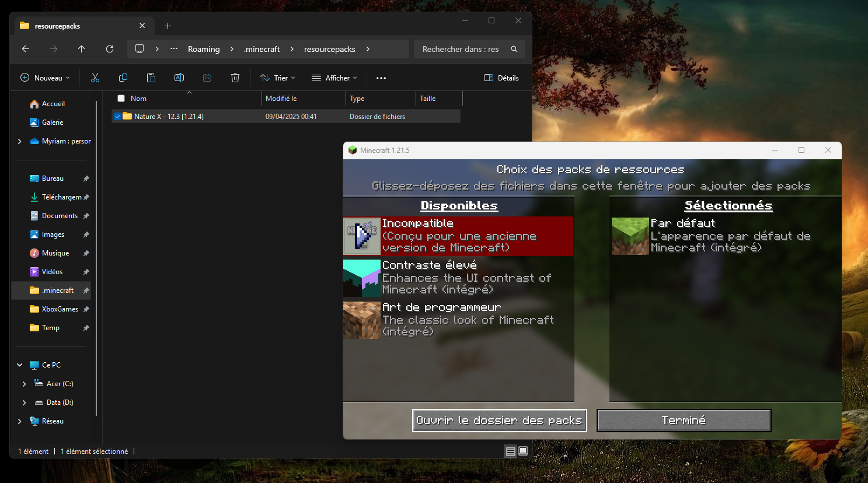Click the PC icon in address bar

(x=140, y=49)
